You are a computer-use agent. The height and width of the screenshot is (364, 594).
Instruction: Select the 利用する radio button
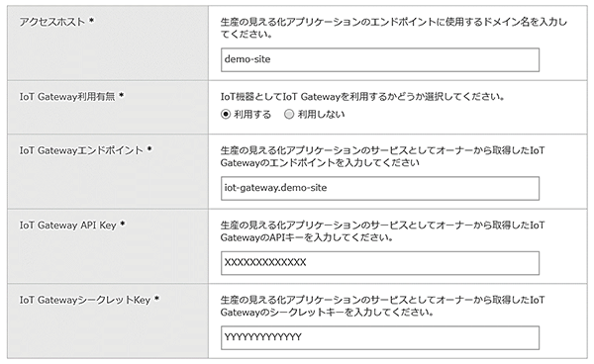coord(226,115)
